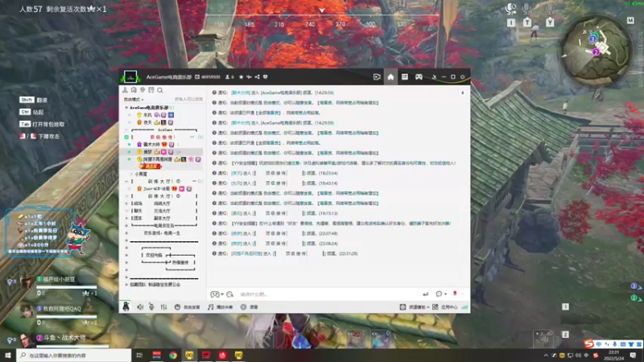Image resolution: width=644 pixels, height=362 pixels.
Task: Open Chrome from the taskbar
Action: click(173, 356)
